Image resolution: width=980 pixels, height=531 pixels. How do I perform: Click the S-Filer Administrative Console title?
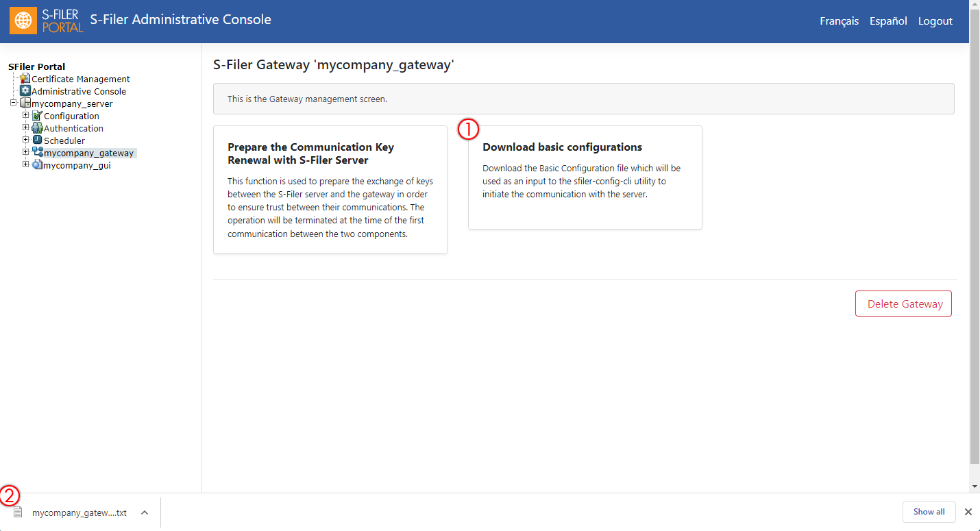point(181,20)
